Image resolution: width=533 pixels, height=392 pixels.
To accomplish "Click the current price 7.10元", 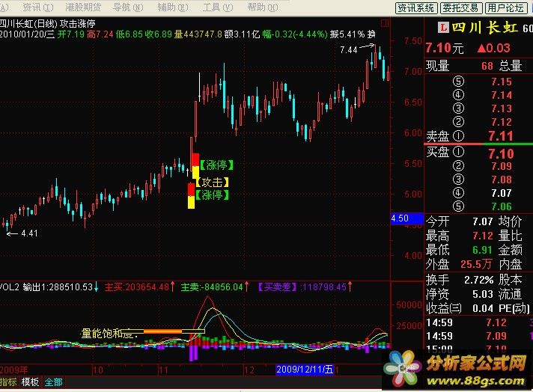I will pyautogui.click(x=445, y=48).
